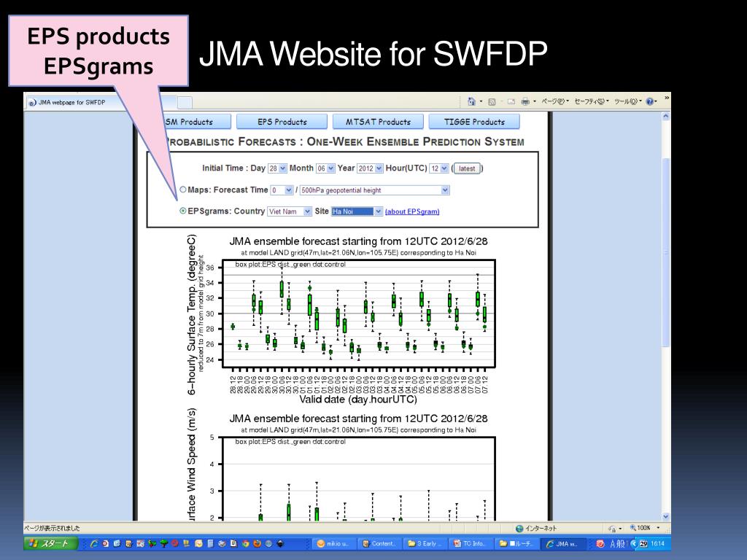Click the ページが表示されました status text
This screenshot has height=560, width=747.
[x=52, y=528]
